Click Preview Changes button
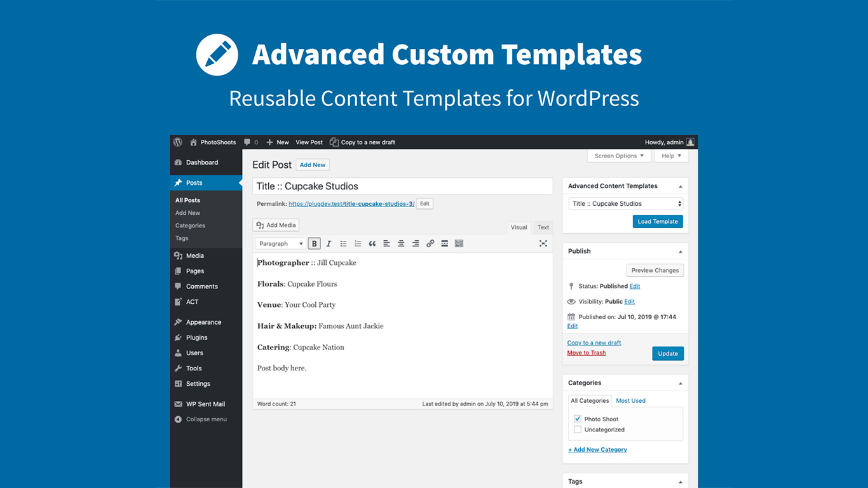The image size is (868, 488). (x=655, y=270)
